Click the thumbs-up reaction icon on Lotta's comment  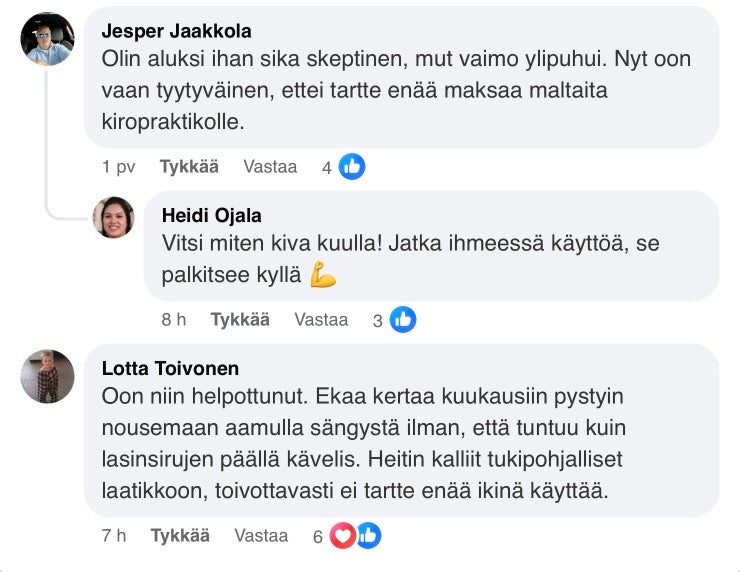(367, 536)
